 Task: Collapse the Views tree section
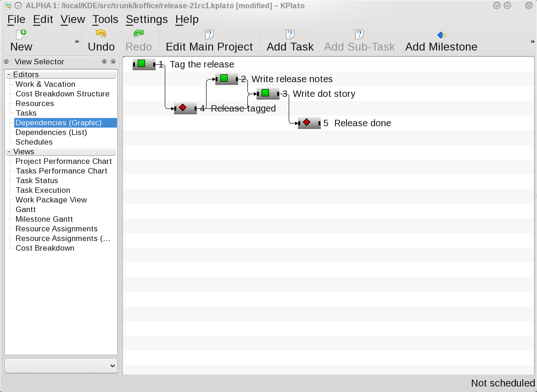(x=9, y=151)
